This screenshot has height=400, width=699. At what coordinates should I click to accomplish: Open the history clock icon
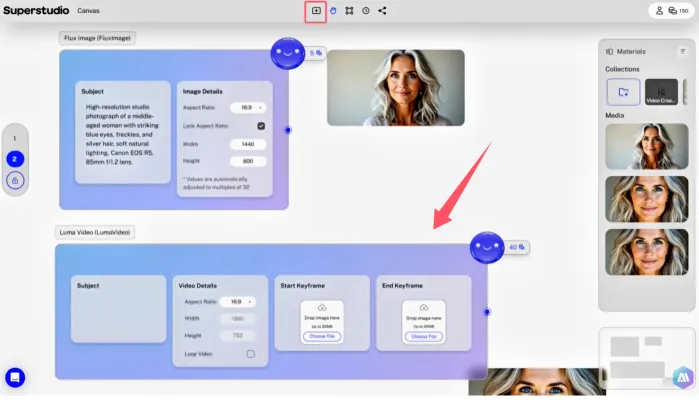click(x=365, y=11)
